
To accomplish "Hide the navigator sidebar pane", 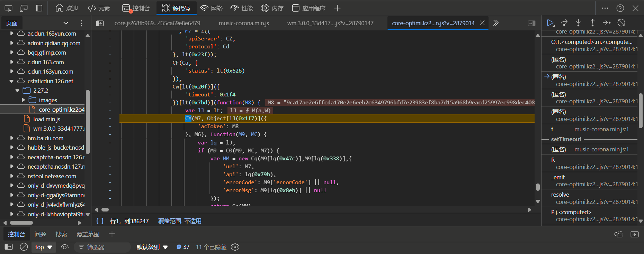I will (x=100, y=23).
